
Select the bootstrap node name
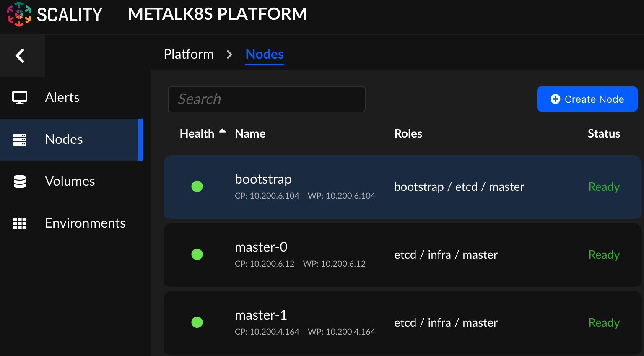[x=263, y=179]
